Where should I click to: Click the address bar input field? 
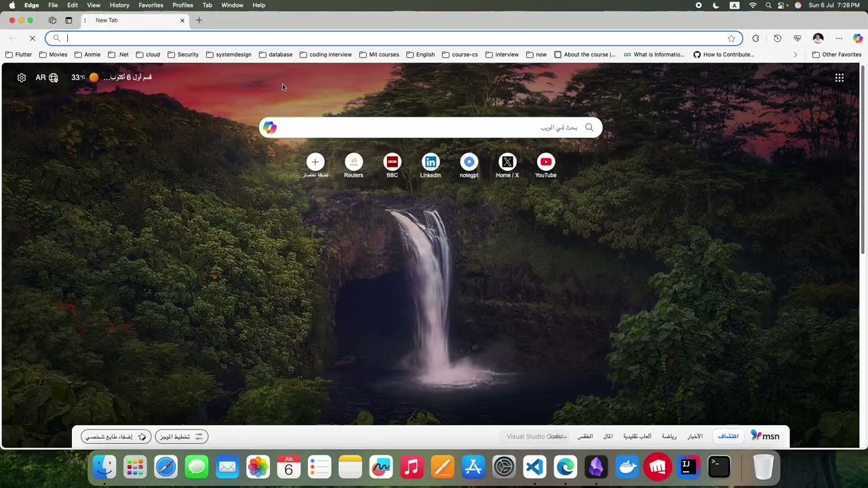click(393, 39)
